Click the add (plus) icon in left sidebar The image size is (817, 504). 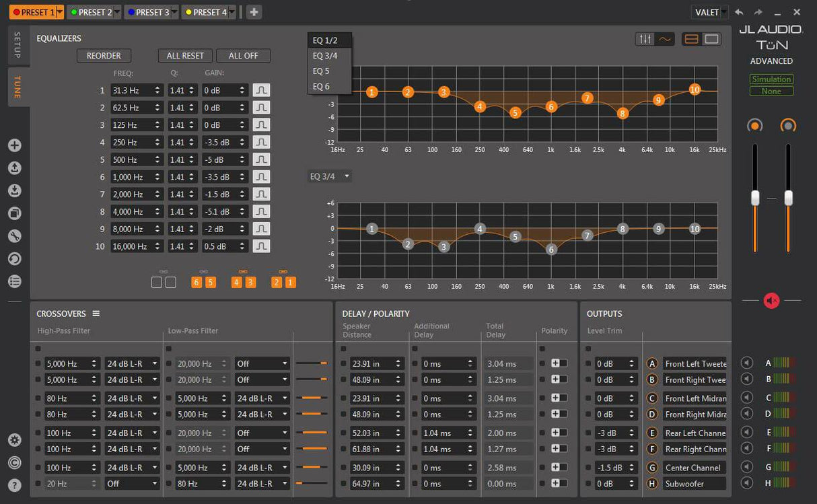(15, 145)
